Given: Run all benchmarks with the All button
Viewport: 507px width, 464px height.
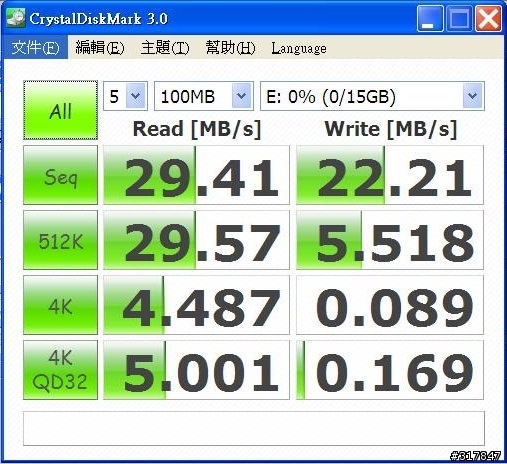Looking at the screenshot, I should coord(60,110).
